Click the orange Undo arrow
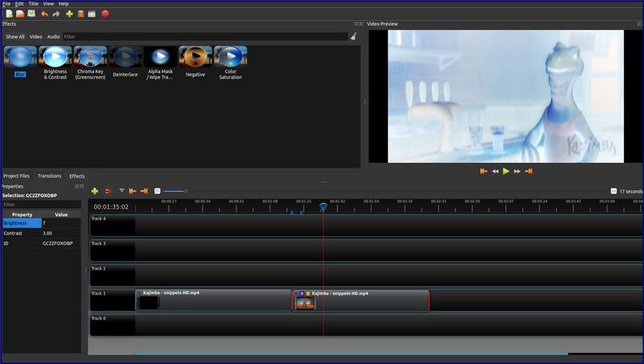 click(44, 14)
